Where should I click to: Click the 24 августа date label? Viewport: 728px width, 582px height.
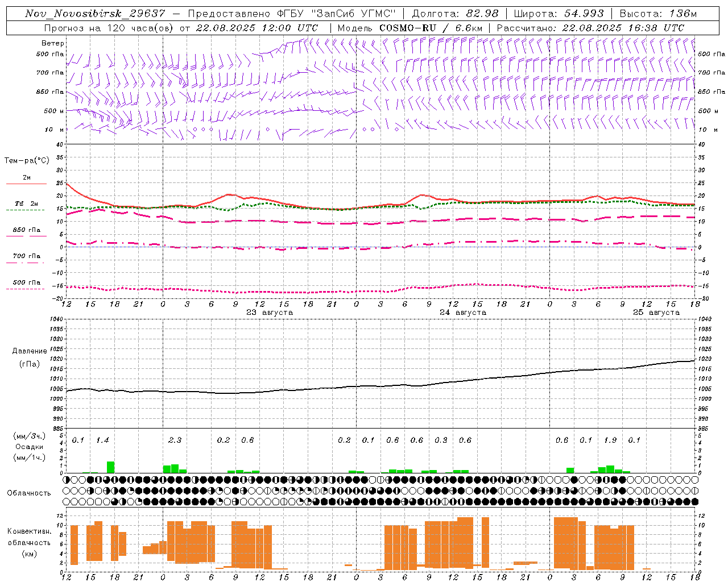point(463,313)
